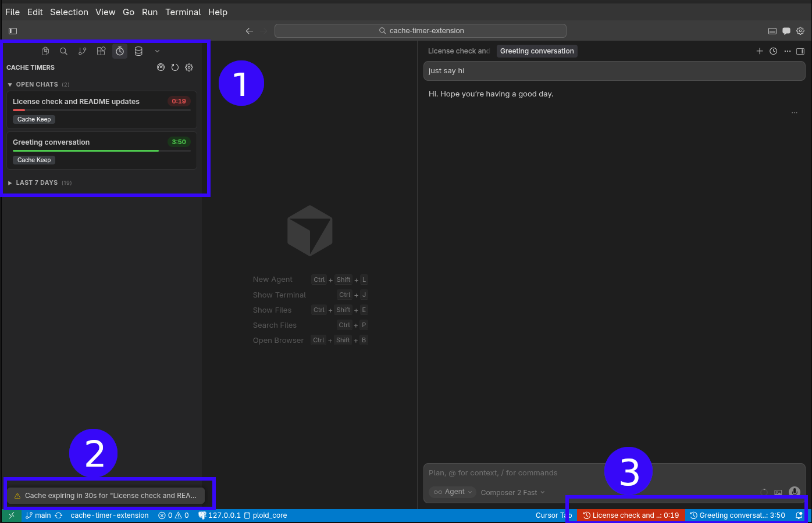Click Cache Keep under License check chat
The width and height of the screenshot is (812, 523).
(x=34, y=119)
